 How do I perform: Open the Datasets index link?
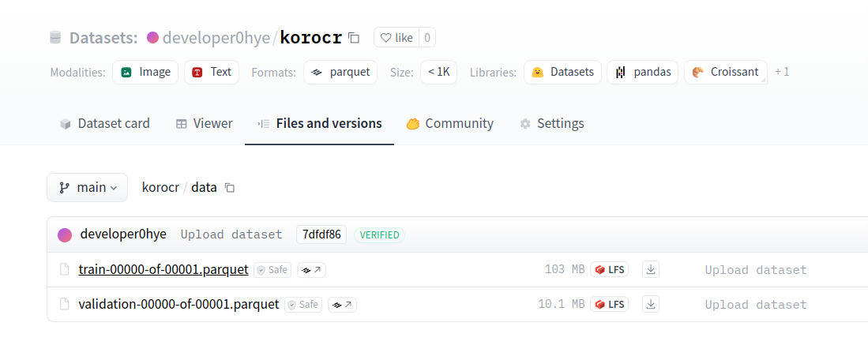click(x=103, y=38)
